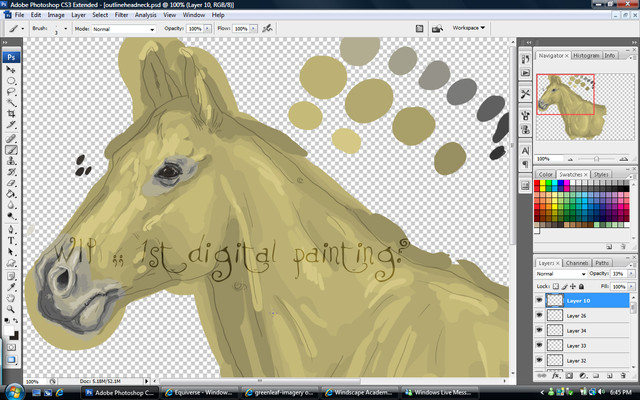The image size is (640, 400).
Task: Toggle visibility of Layer 26
Action: [540, 315]
